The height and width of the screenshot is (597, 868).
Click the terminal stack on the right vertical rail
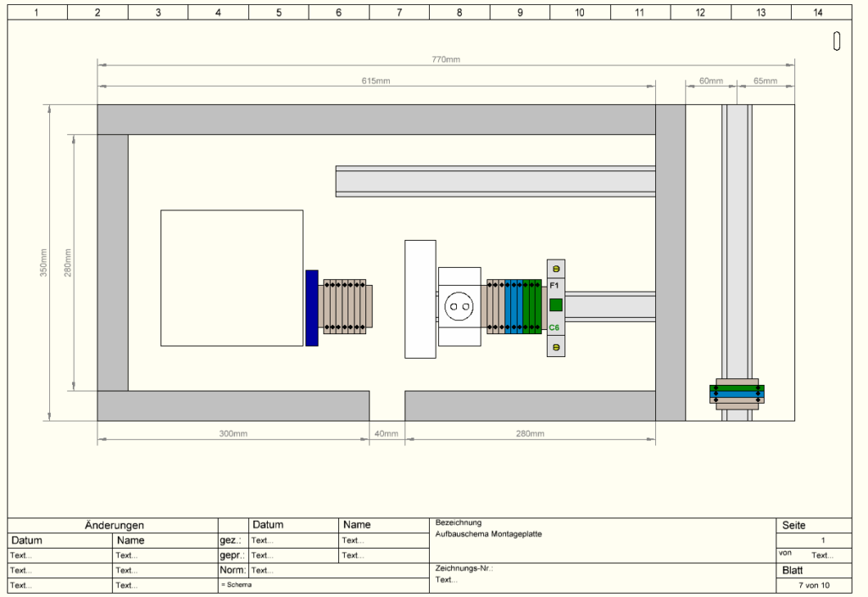tap(737, 393)
